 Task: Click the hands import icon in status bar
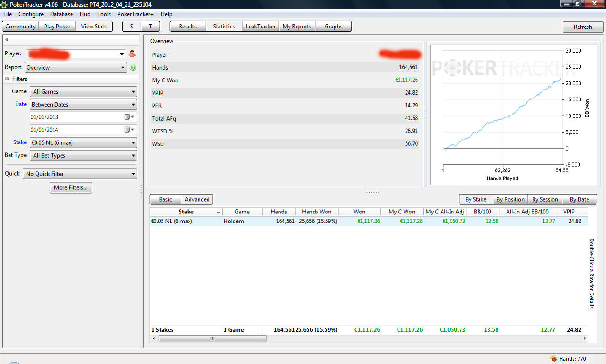point(553,358)
